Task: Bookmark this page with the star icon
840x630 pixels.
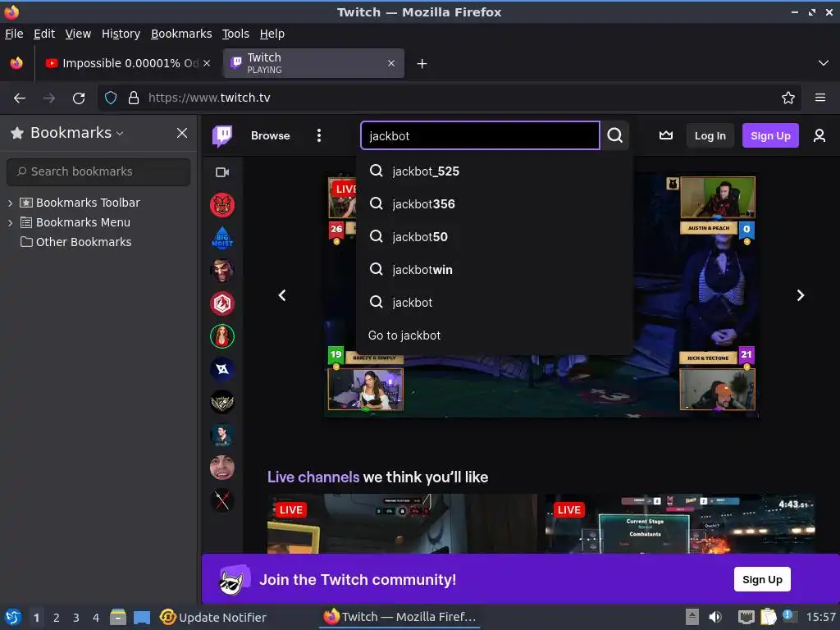Action: coord(787,98)
